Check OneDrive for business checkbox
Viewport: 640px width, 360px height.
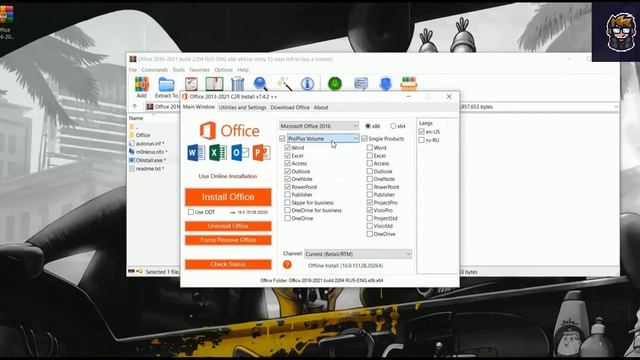point(287,210)
